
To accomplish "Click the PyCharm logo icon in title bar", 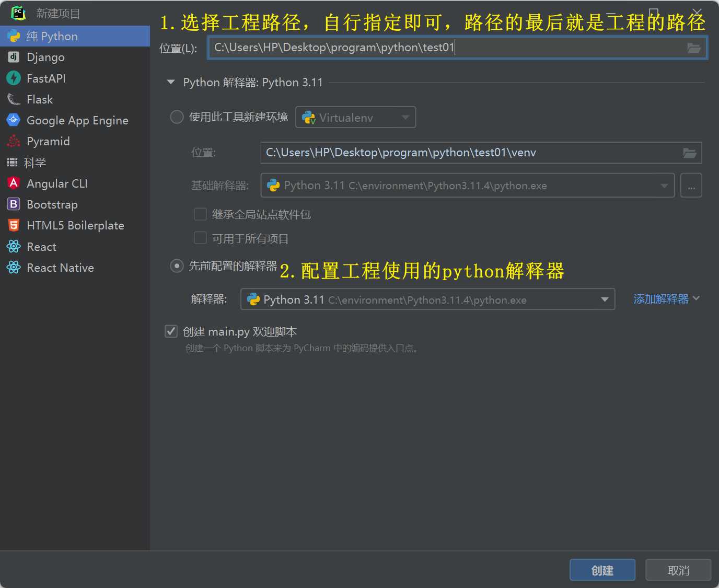I will coord(18,13).
